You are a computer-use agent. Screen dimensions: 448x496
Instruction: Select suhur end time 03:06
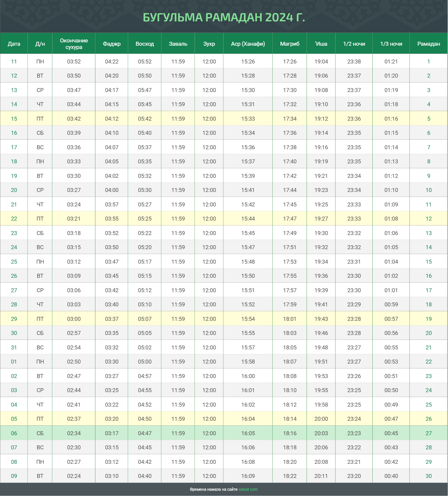click(x=74, y=290)
